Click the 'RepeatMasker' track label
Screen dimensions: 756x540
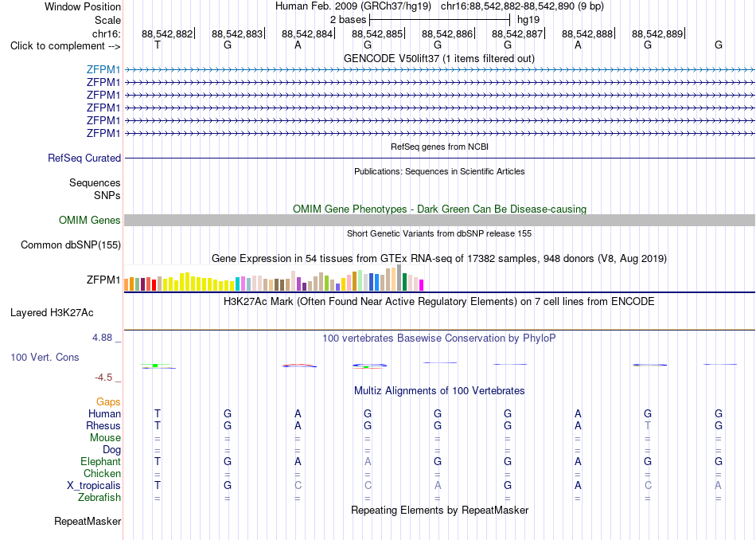(x=88, y=521)
